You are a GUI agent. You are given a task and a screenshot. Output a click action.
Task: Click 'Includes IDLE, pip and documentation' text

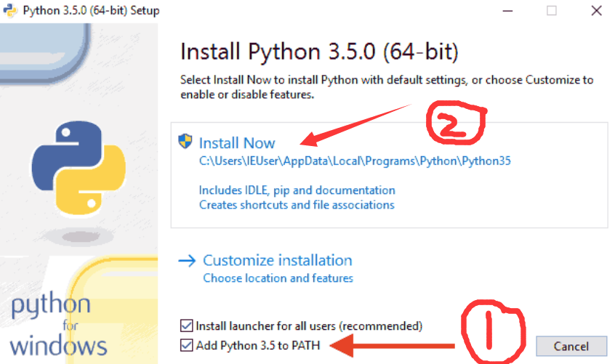[297, 190]
